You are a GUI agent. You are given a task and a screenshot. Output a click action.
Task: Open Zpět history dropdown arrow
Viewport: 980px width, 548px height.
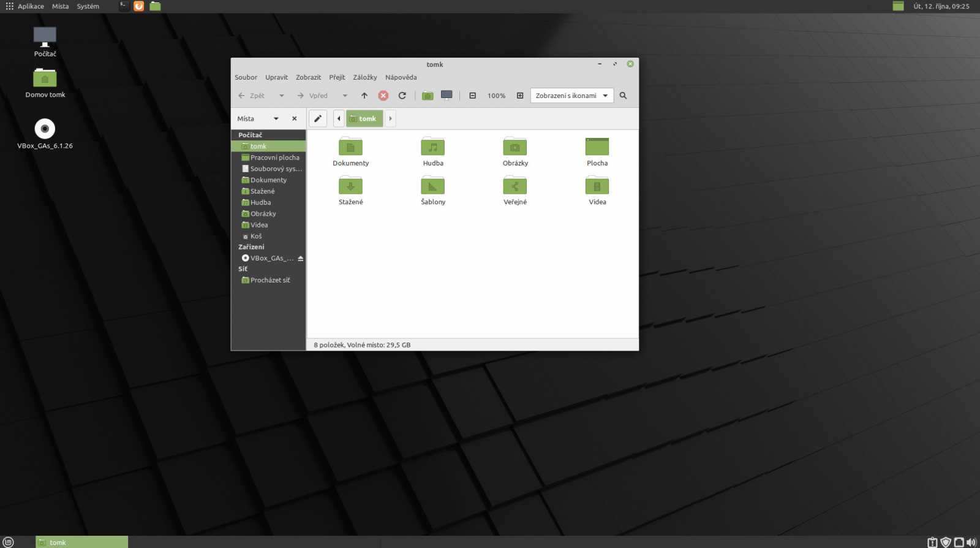tap(282, 96)
